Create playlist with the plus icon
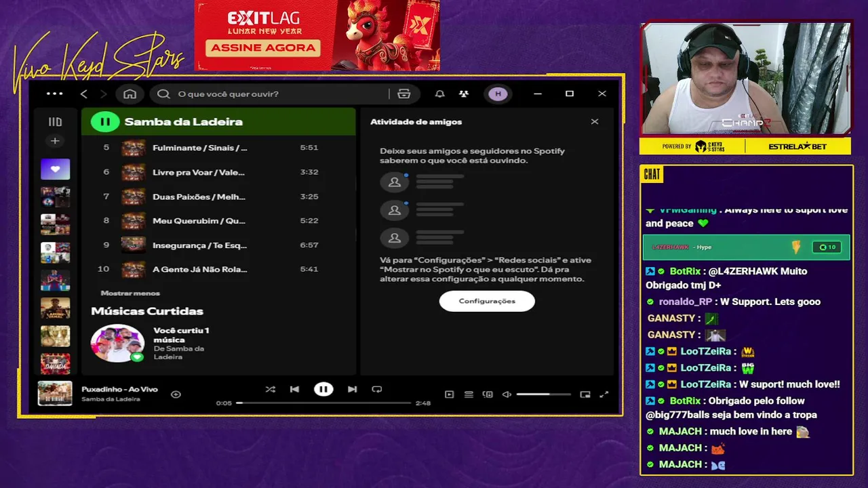 pos(55,141)
